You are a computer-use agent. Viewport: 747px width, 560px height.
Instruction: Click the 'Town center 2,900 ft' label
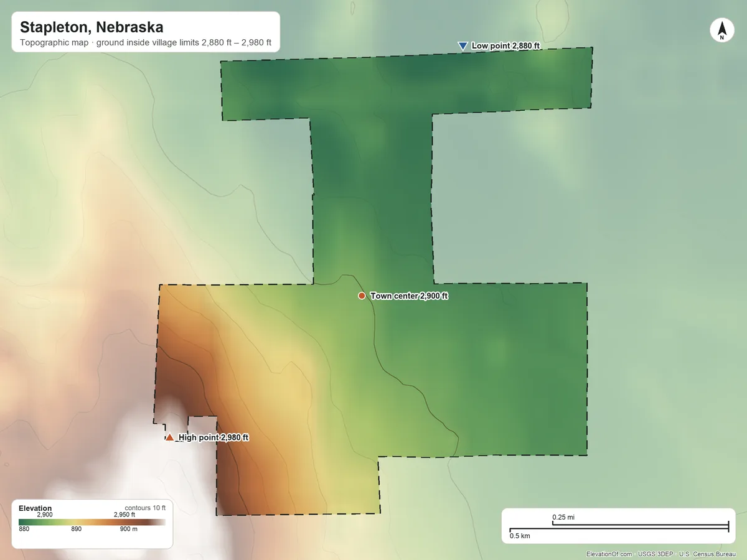(x=409, y=296)
